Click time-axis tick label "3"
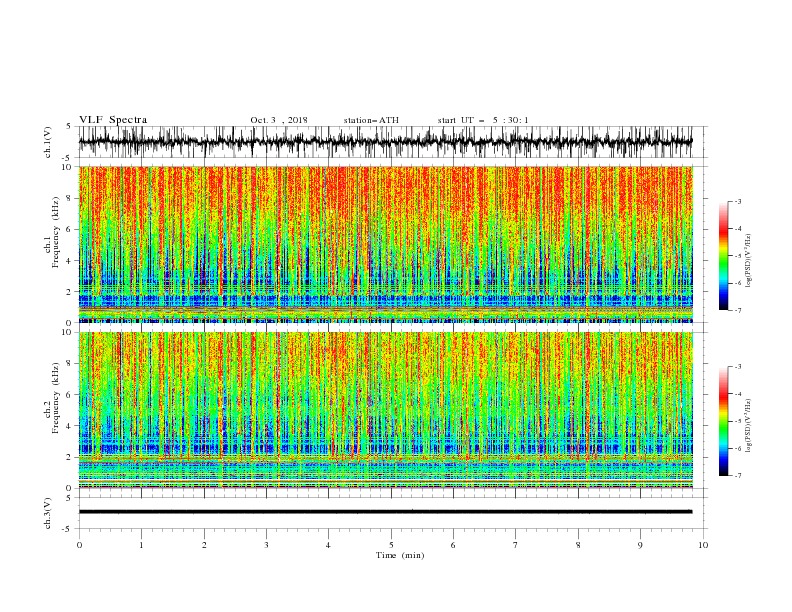 click(x=266, y=545)
